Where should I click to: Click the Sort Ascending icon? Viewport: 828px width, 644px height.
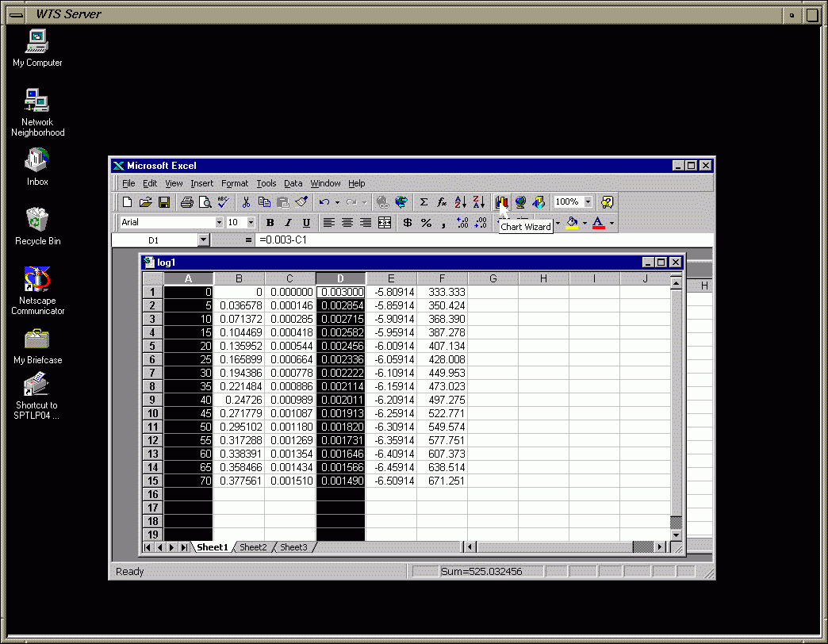coord(461,202)
